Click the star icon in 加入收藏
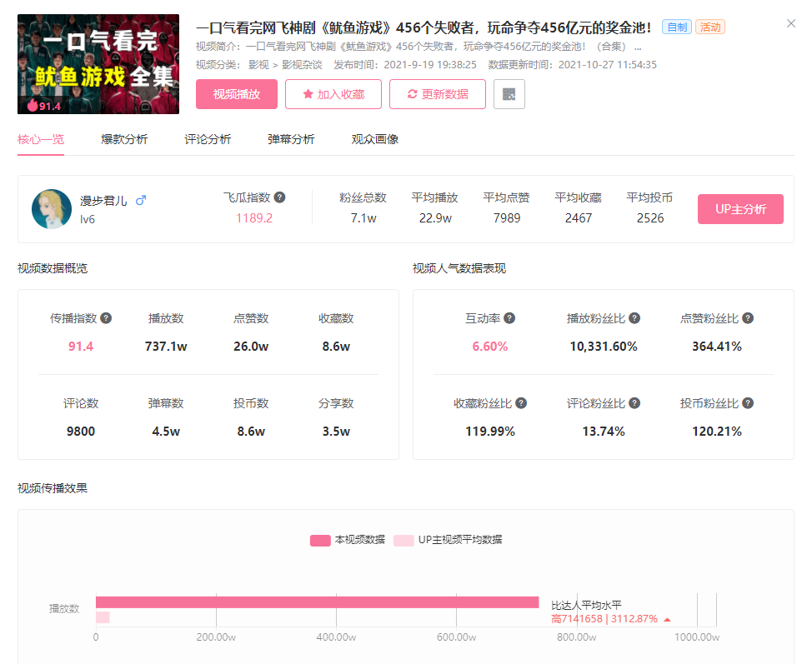Viewport: 812px width, 664px height. tap(308, 94)
